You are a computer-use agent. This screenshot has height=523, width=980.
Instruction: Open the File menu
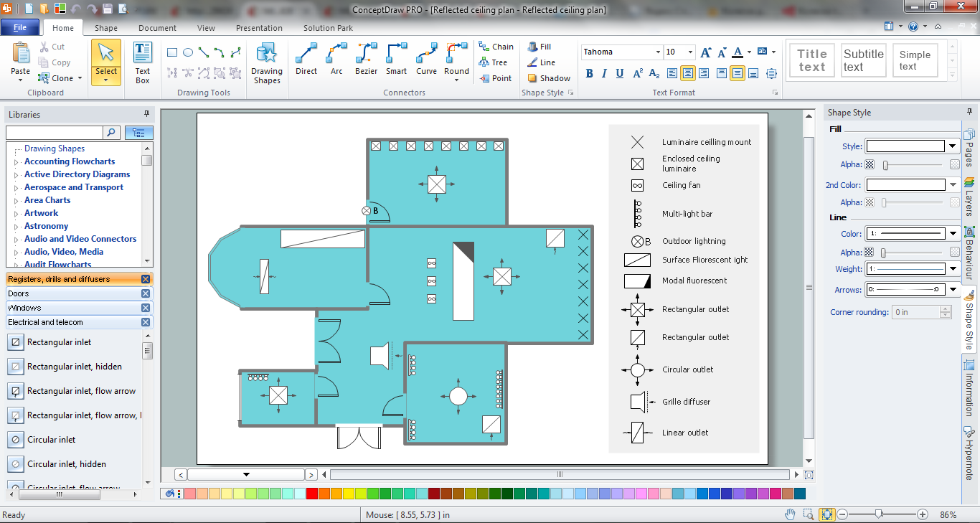tap(20, 28)
